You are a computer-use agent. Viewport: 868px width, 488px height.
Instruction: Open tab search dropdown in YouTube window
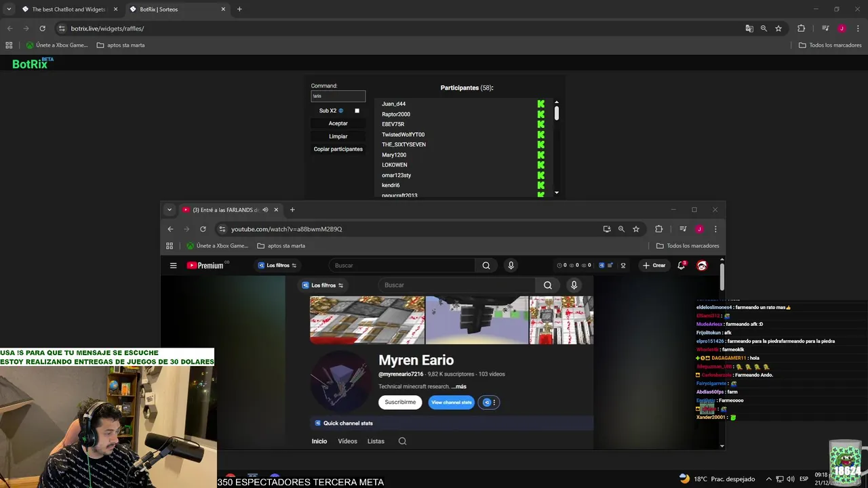click(x=170, y=210)
